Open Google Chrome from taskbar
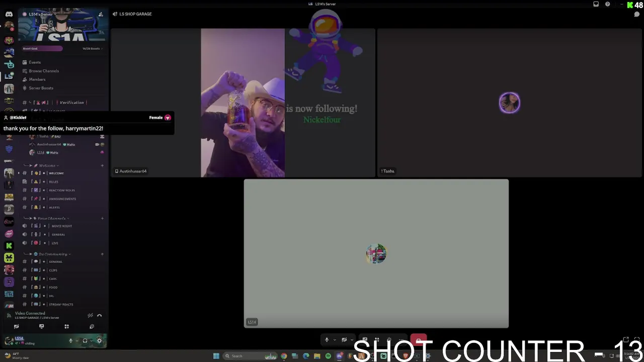Viewport: 644px width, 362px height. tap(284, 356)
